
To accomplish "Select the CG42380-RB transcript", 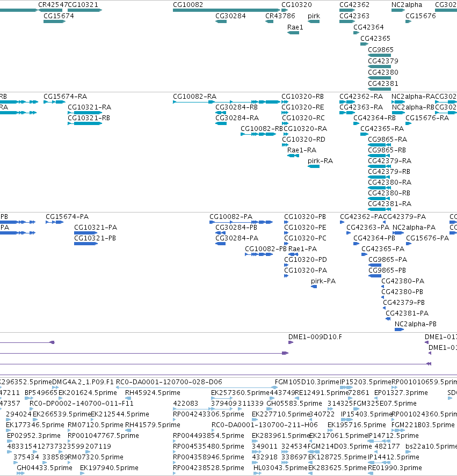I will (x=379, y=199).
